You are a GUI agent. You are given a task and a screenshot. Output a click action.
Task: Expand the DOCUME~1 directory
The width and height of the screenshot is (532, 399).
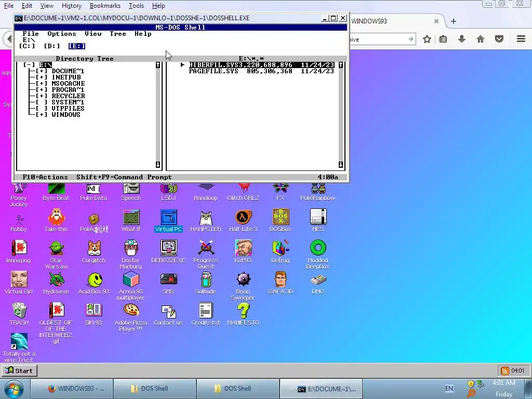[42, 71]
